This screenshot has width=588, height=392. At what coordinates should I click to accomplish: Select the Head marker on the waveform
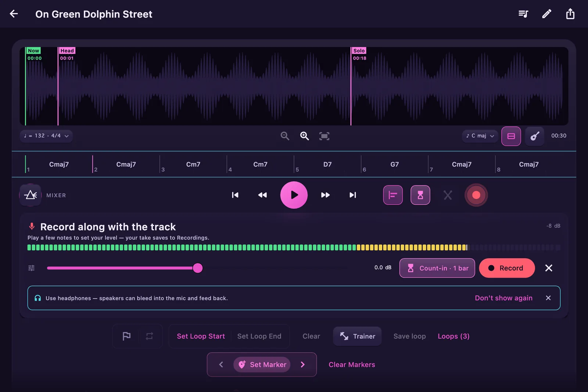click(x=67, y=51)
